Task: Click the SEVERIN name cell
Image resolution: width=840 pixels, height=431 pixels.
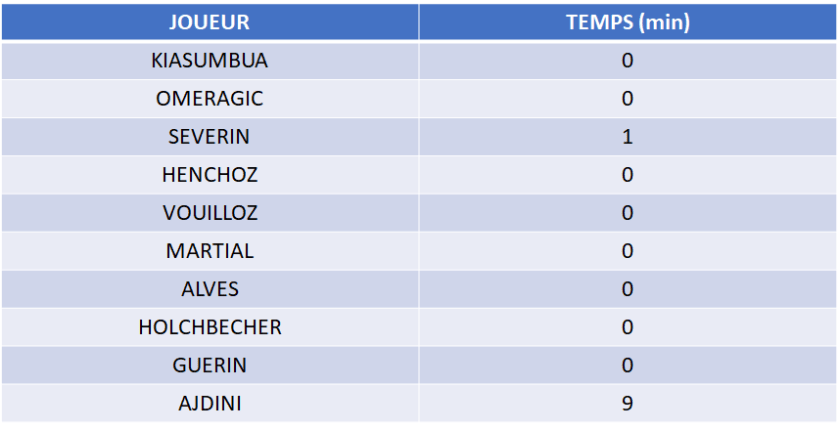Action: click(x=209, y=136)
